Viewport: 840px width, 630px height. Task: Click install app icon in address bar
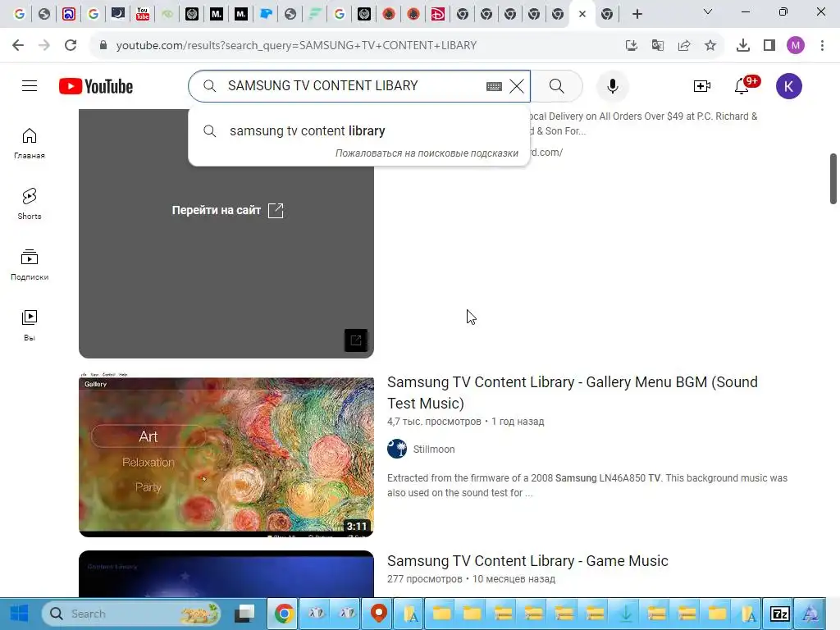631,45
